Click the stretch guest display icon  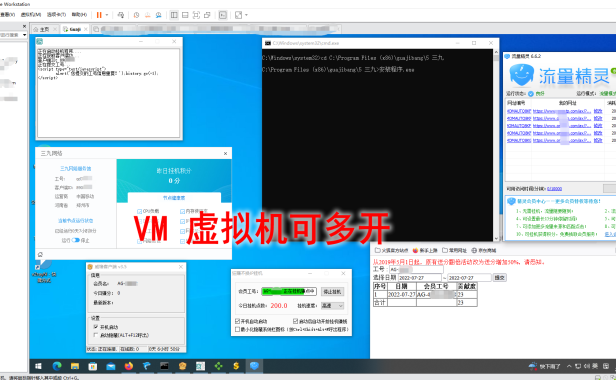(x=238, y=15)
